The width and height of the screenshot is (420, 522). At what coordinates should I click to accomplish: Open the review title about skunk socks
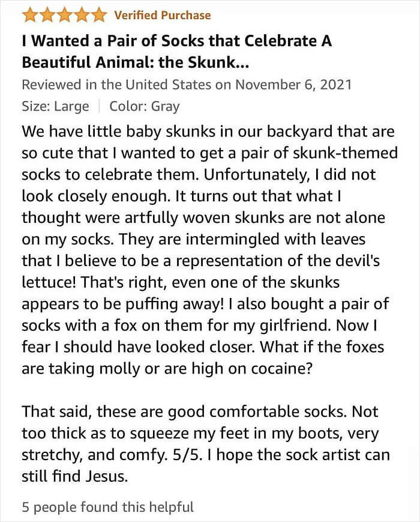(x=176, y=52)
